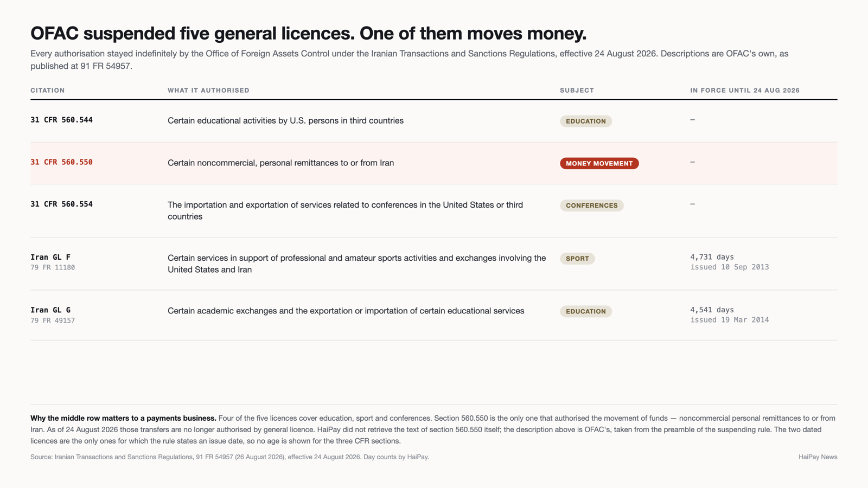Click the WHAT IT AUTHORISED column header

click(208, 91)
